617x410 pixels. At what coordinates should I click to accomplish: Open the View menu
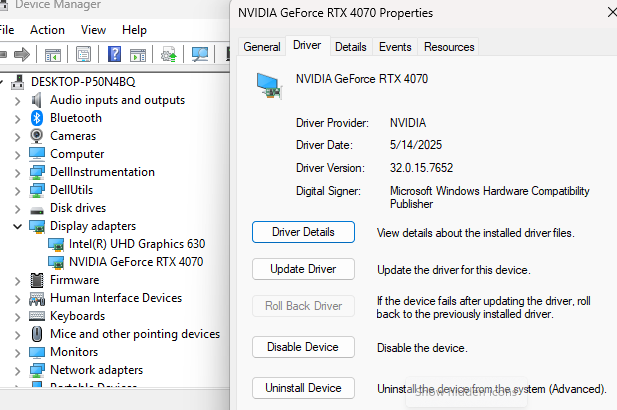point(93,30)
